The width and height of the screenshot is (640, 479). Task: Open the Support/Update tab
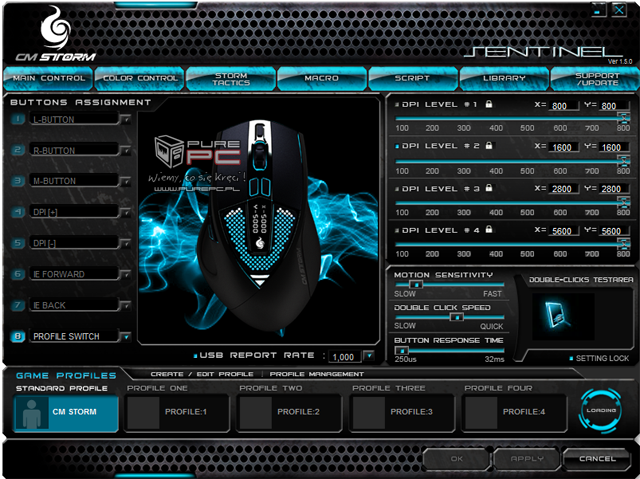click(595, 78)
